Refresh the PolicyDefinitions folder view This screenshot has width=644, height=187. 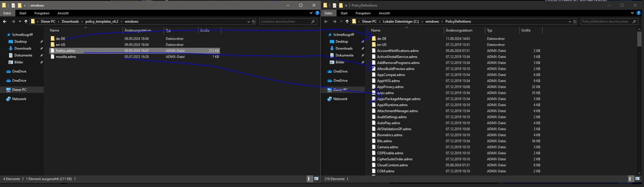575,21
